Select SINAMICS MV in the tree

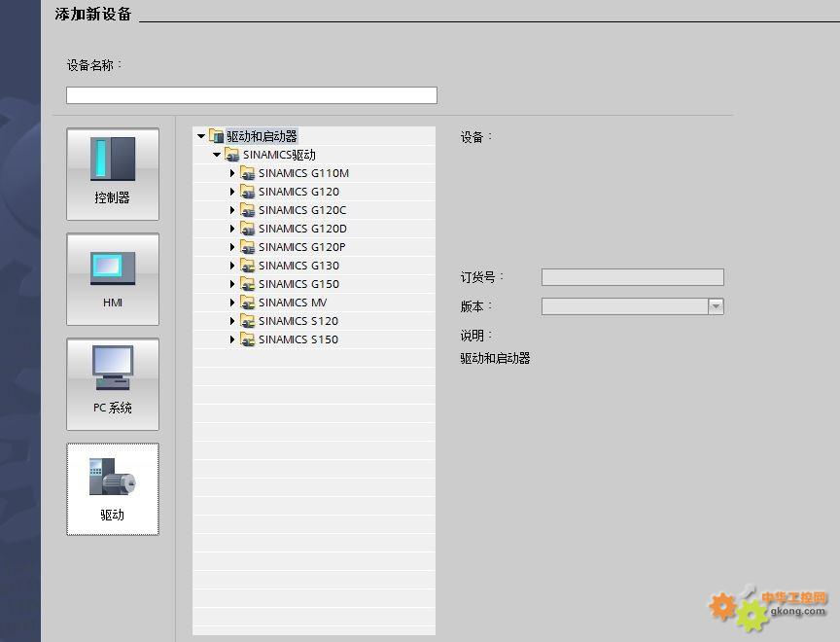pos(293,303)
